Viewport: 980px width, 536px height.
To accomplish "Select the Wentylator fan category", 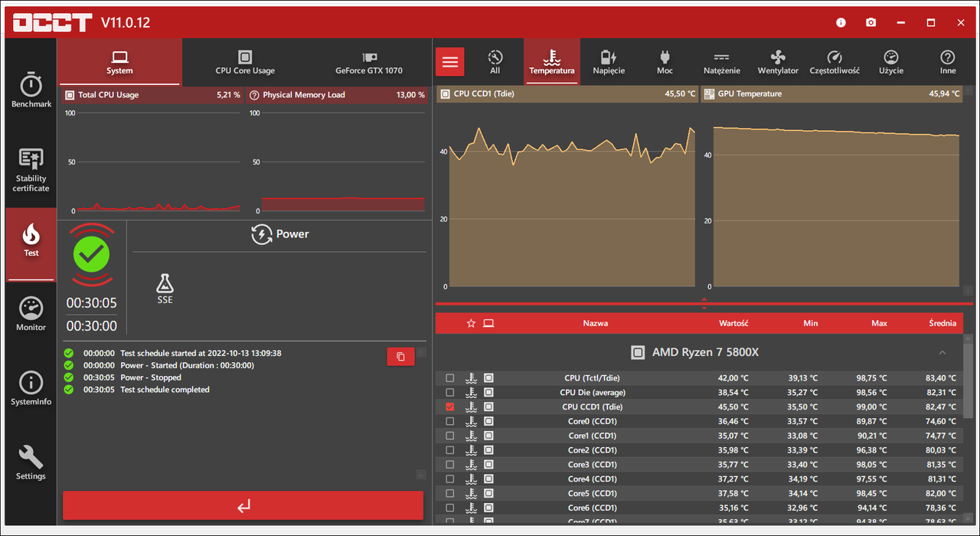I will point(778,62).
